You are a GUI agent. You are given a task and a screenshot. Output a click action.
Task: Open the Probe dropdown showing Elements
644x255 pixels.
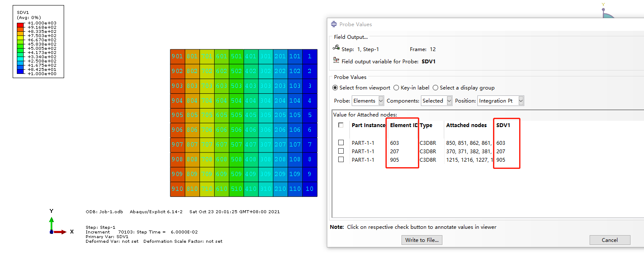(x=368, y=100)
